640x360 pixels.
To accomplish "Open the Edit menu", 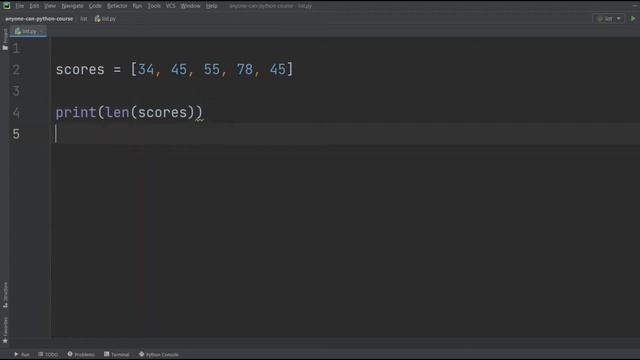I will pyautogui.click(x=34, y=6).
